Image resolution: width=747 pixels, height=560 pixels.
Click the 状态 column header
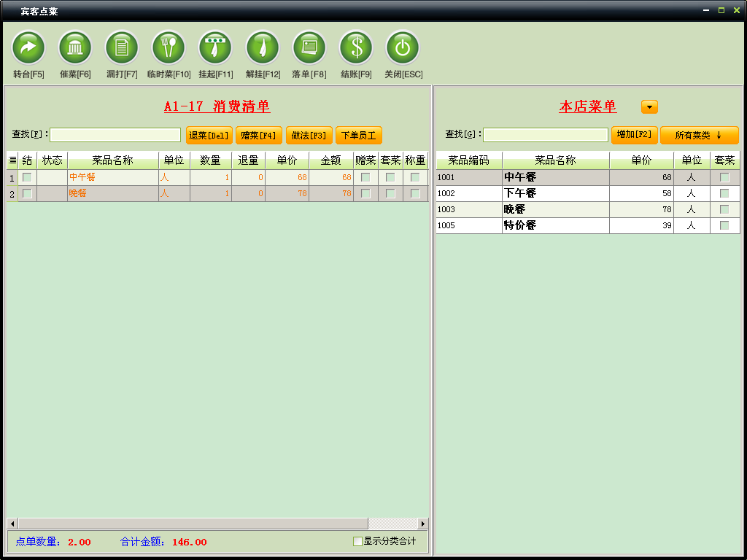click(x=52, y=160)
